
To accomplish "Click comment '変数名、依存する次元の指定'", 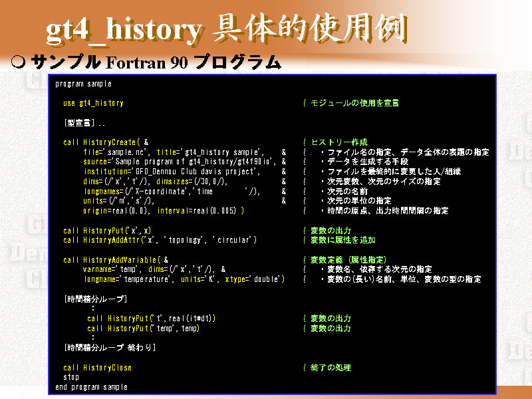I will click(380, 269).
